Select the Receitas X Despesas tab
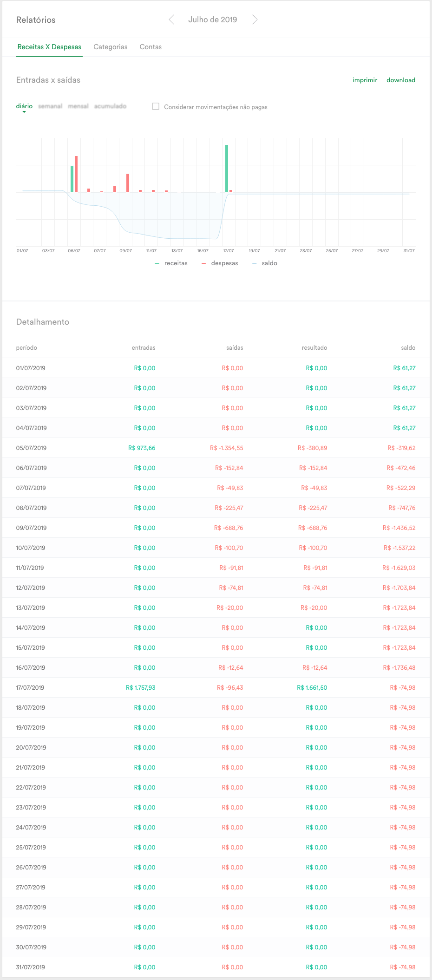Viewport: 432px width, 980px height. 49,47
